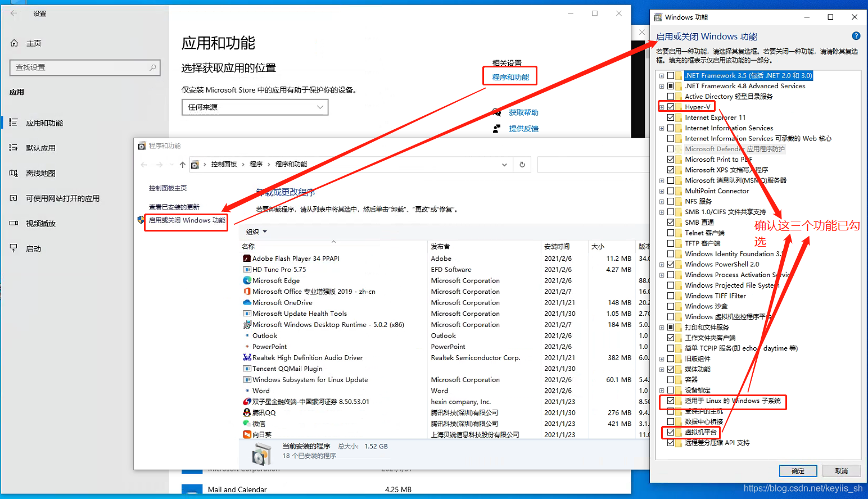Toggle the 远程差分压缩 API 支持 checkbox

(671, 443)
